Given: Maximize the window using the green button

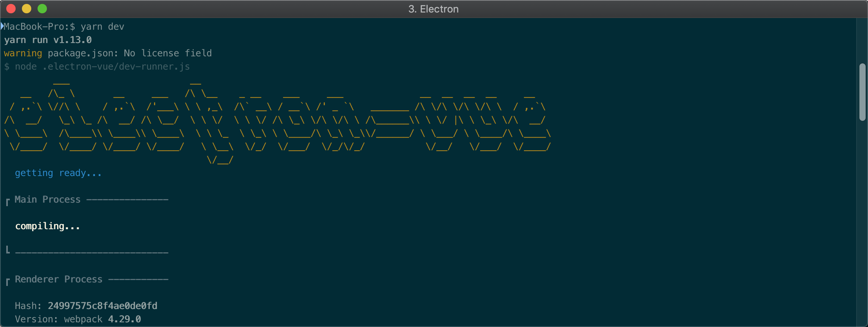Looking at the screenshot, I should pyautogui.click(x=42, y=9).
